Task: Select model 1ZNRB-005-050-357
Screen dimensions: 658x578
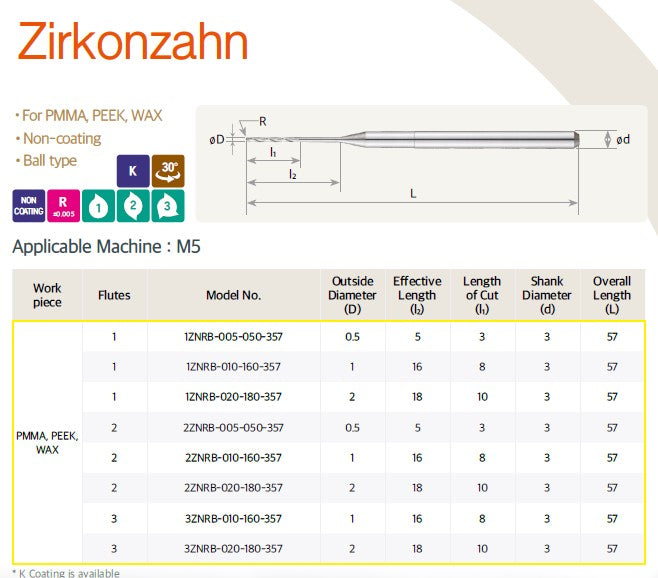Action: [x=233, y=337]
